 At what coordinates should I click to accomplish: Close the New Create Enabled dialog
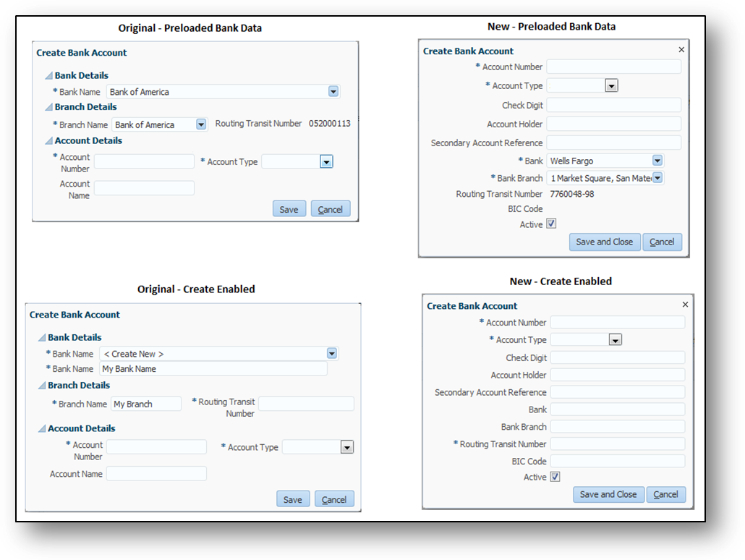[x=685, y=305]
